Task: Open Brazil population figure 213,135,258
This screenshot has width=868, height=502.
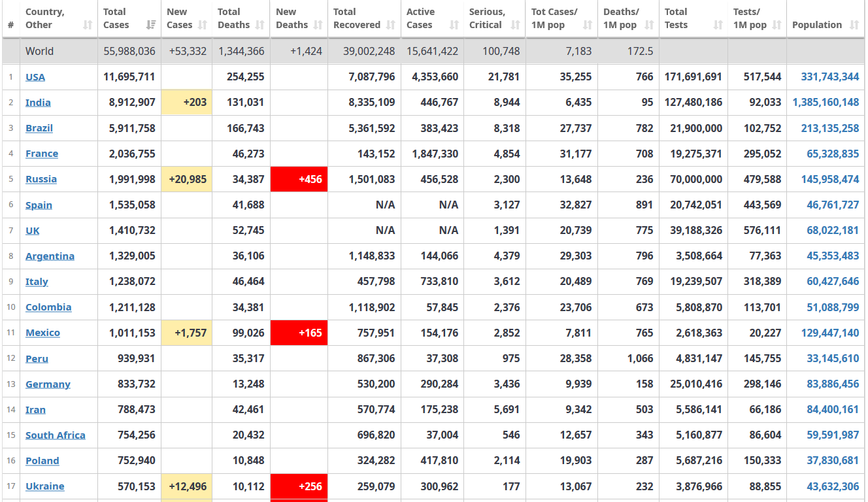Action: (830, 128)
